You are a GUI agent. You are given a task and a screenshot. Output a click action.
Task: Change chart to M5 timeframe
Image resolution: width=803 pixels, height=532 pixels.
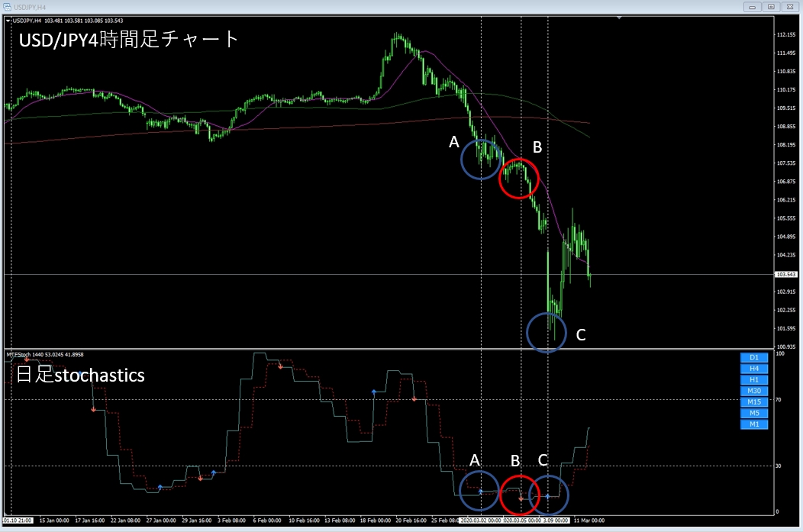click(754, 413)
